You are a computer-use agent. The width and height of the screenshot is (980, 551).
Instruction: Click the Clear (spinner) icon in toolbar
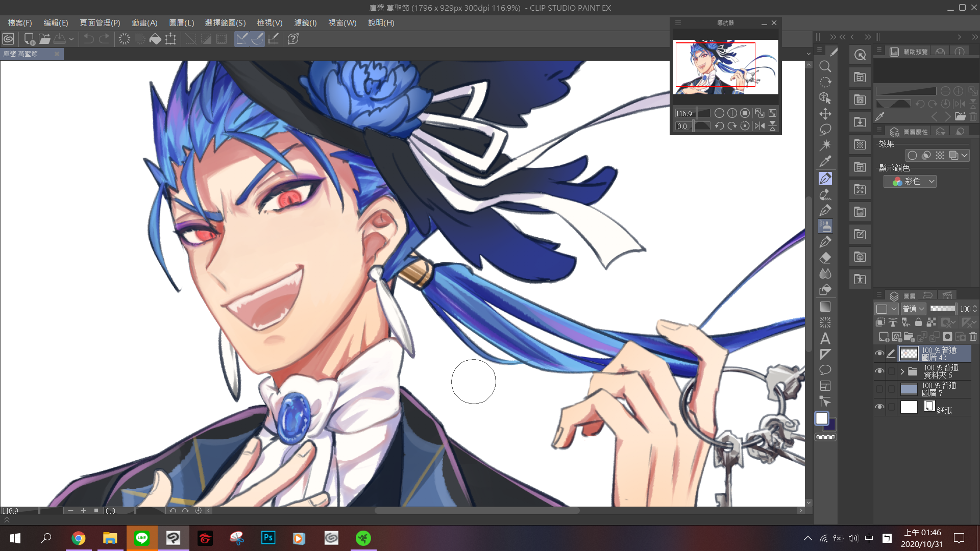[x=124, y=39]
